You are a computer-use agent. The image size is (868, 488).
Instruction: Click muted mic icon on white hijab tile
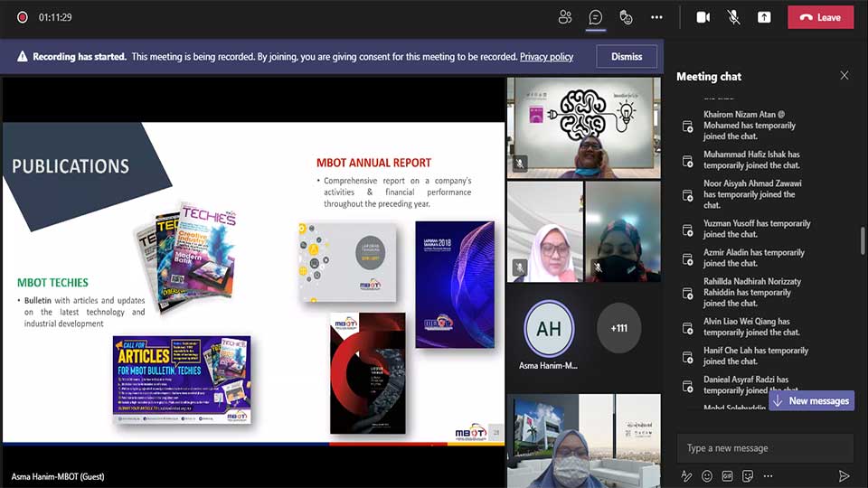point(520,267)
